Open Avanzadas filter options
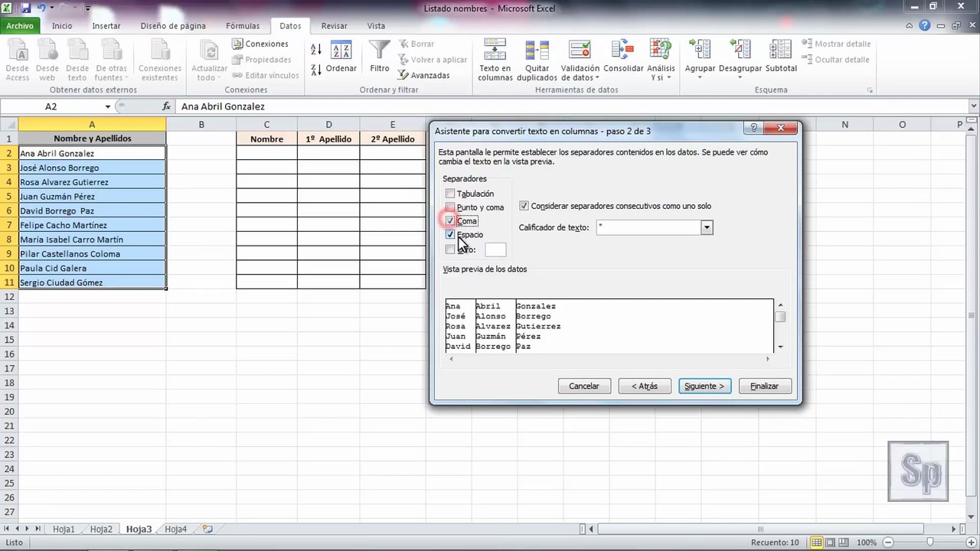Screen dimensions: 980x551 (x=424, y=76)
